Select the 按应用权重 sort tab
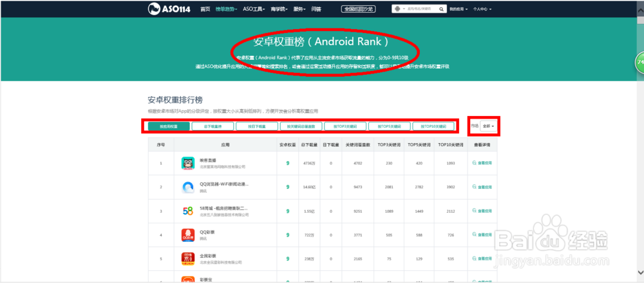 (169, 126)
